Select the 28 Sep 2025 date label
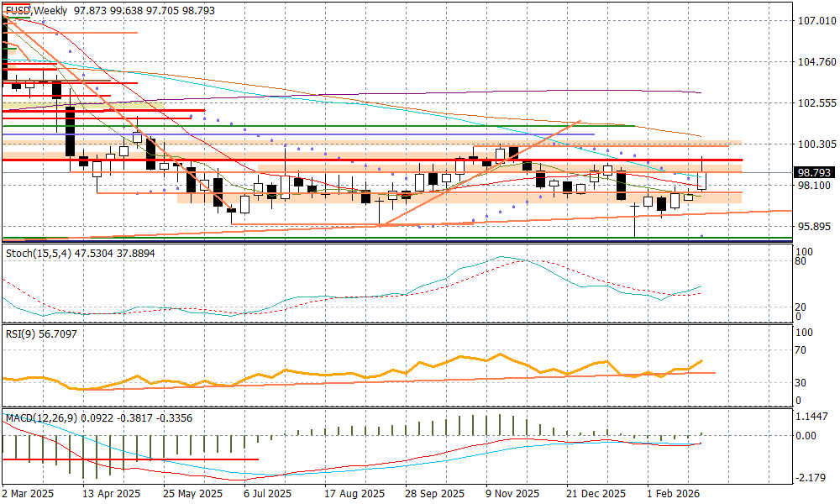This screenshot has height=504, width=840. click(x=434, y=494)
